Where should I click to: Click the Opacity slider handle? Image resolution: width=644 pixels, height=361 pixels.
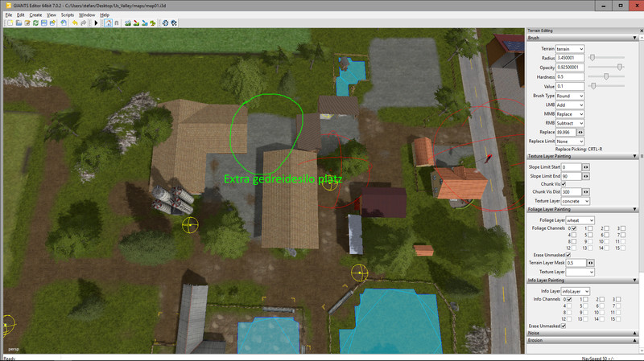(x=620, y=67)
